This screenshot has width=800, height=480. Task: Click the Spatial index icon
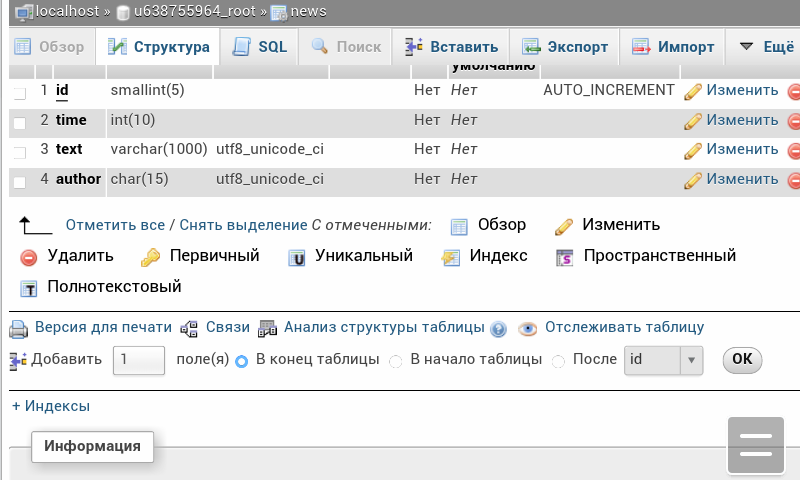[x=565, y=257]
